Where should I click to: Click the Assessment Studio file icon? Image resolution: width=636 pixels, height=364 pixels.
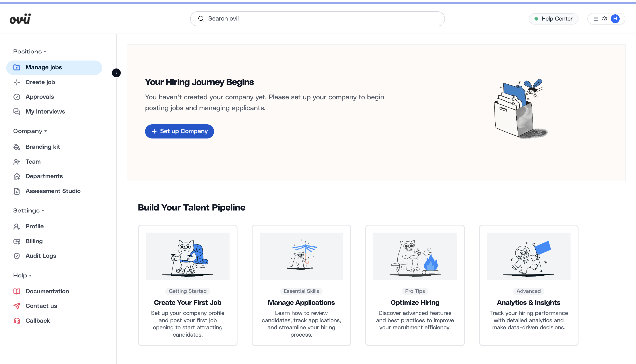pyautogui.click(x=17, y=191)
